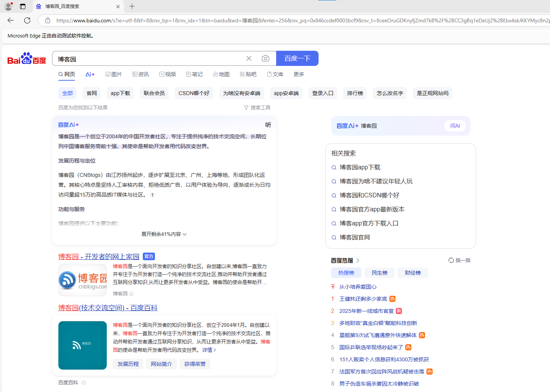Switch to the 地图 tab

[x=221, y=74]
